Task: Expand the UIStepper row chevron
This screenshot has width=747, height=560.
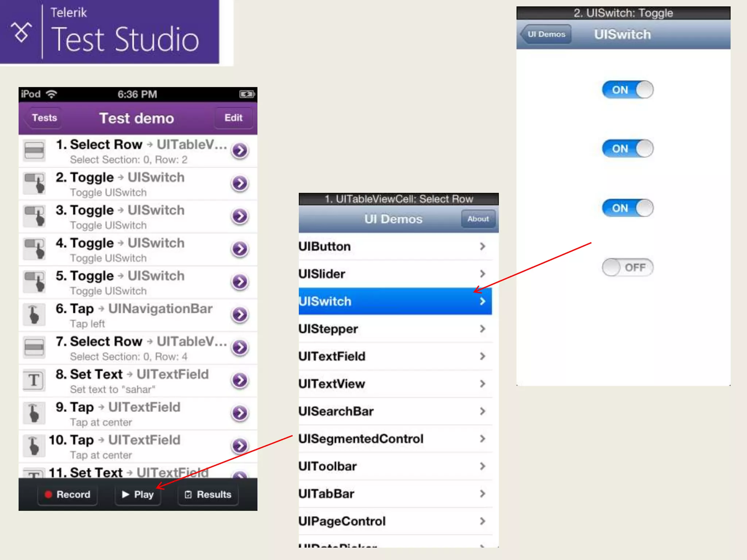Action: coord(482,329)
